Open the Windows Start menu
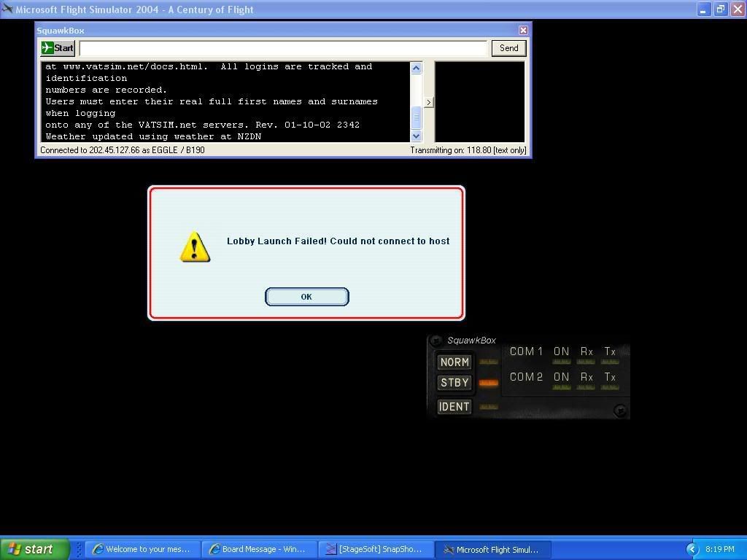The height and width of the screenshot is (560, 747). tap(34, 549)
